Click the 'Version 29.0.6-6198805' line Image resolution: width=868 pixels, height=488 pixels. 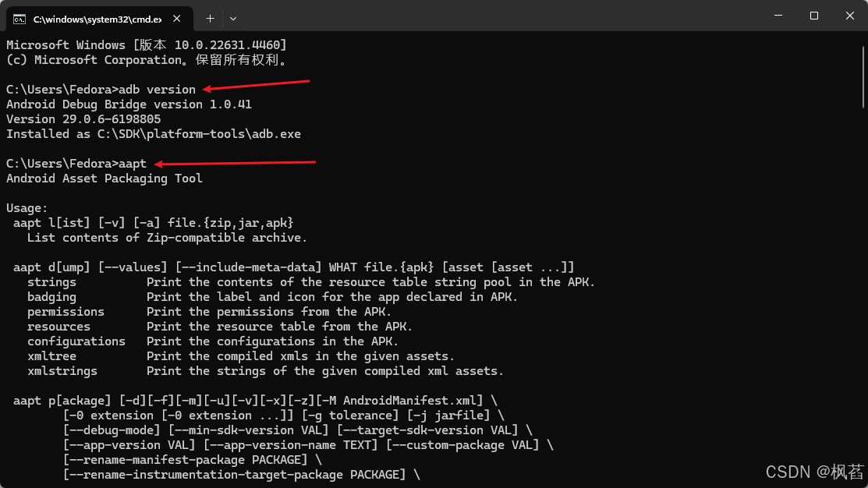tap(83, 119)
